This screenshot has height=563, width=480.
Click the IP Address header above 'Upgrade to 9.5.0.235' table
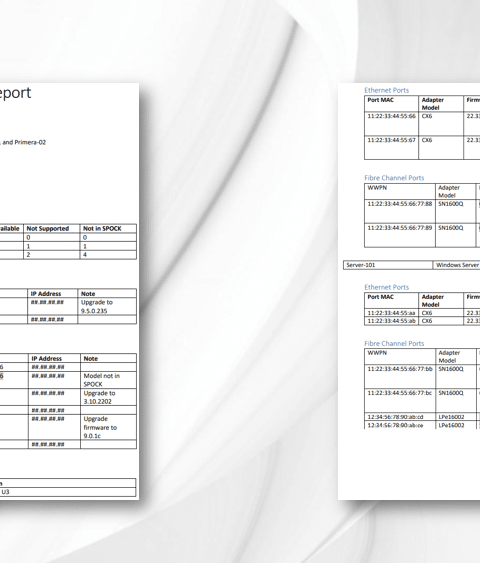[x=46, y=294]
